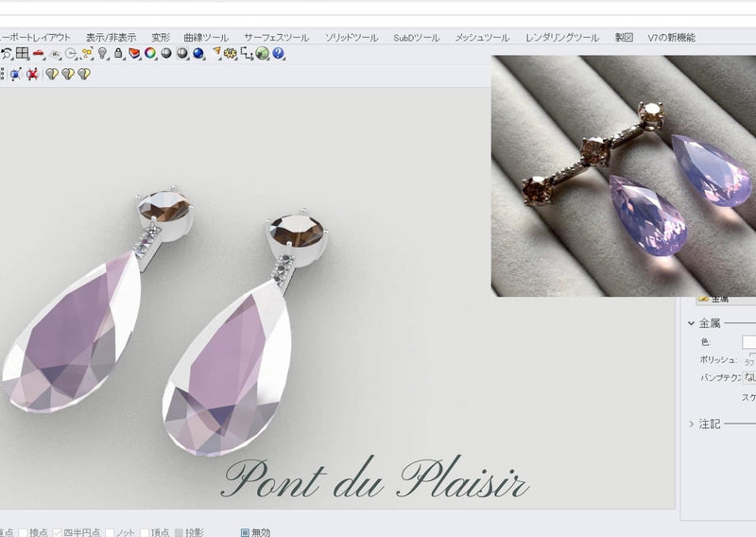The height and width of the screenshot is (537, 756).
Task: Click the second yellow light bulb icon
Action: pyautogui.click(x=68, y=74)
